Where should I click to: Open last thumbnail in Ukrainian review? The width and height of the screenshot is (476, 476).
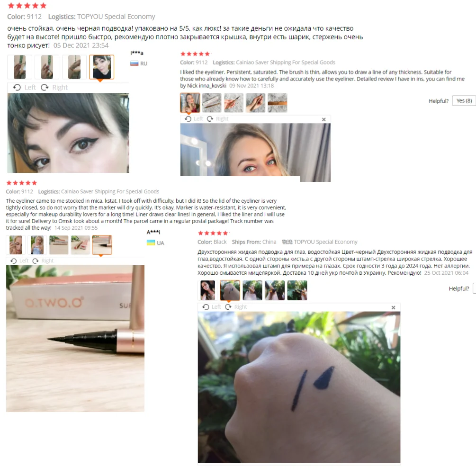(297, 290)
